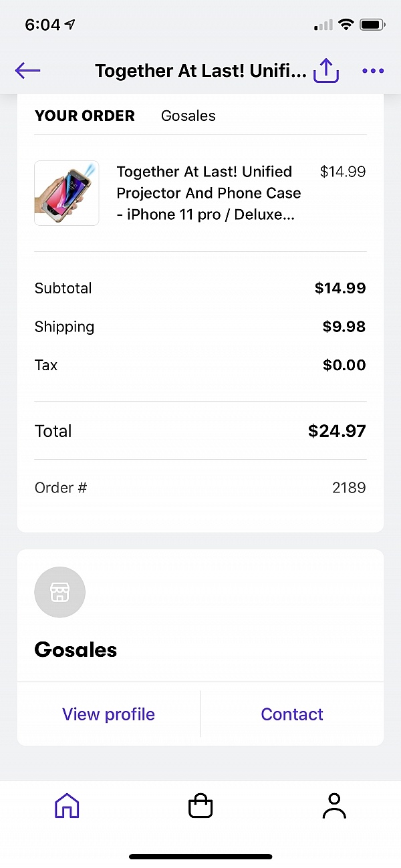Select the Home icon in bottom navigation
401x868 pixels.
pyautogui.click(x=67, y=806)
